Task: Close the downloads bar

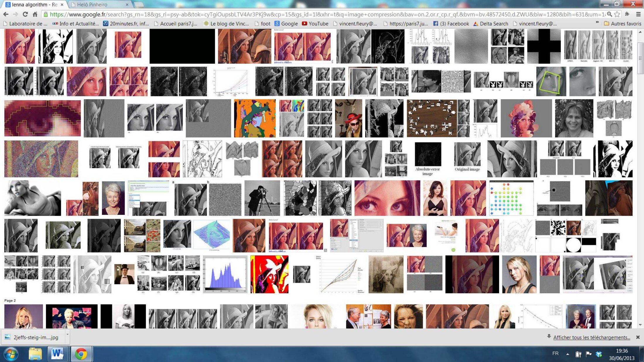Action: (638, 337)
